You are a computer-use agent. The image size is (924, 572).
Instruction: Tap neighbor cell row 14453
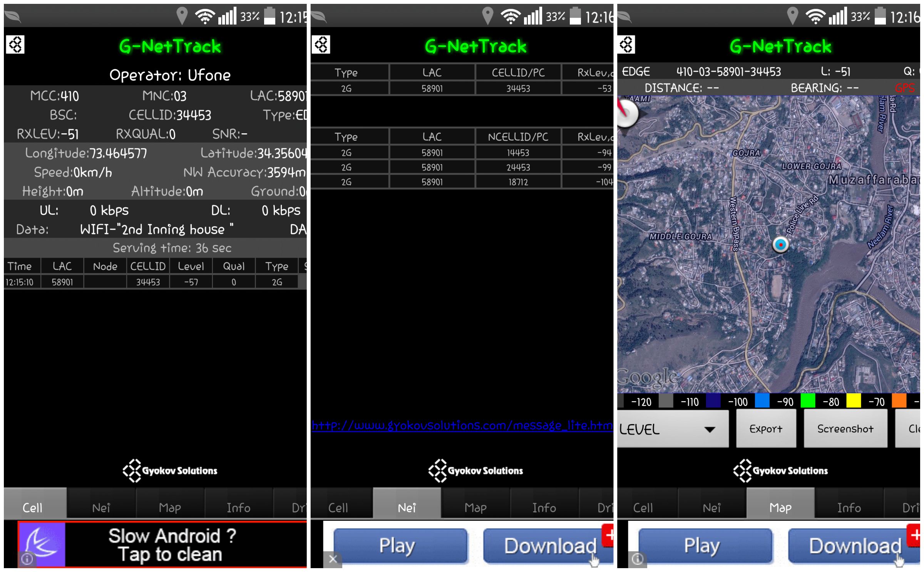(462, 153)
